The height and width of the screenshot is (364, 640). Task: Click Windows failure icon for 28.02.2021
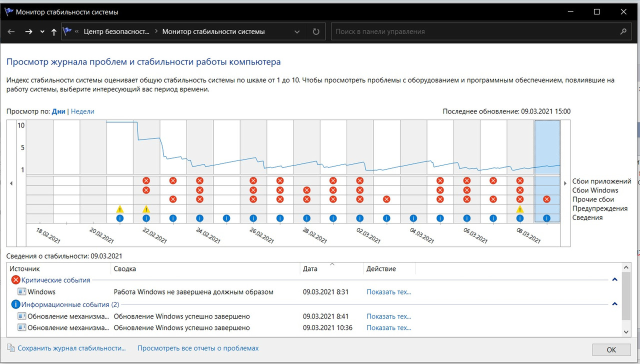[306, 190]
